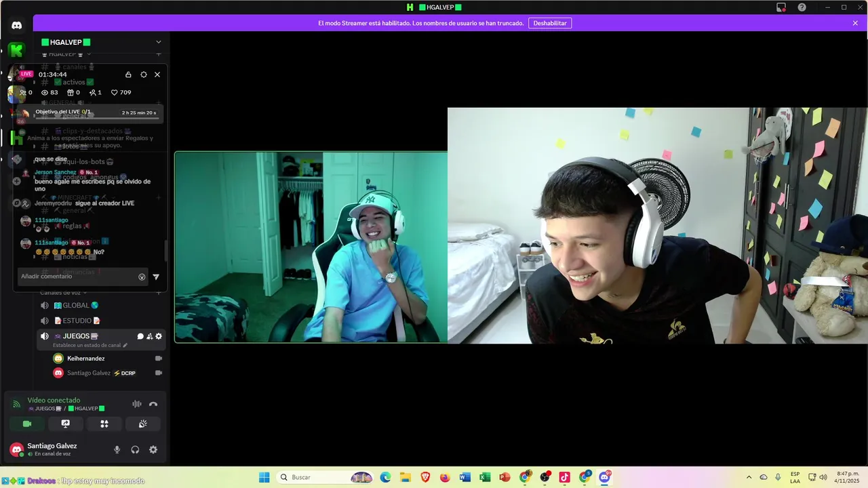Open the new followers counter icon

click(x=96, y=93)
